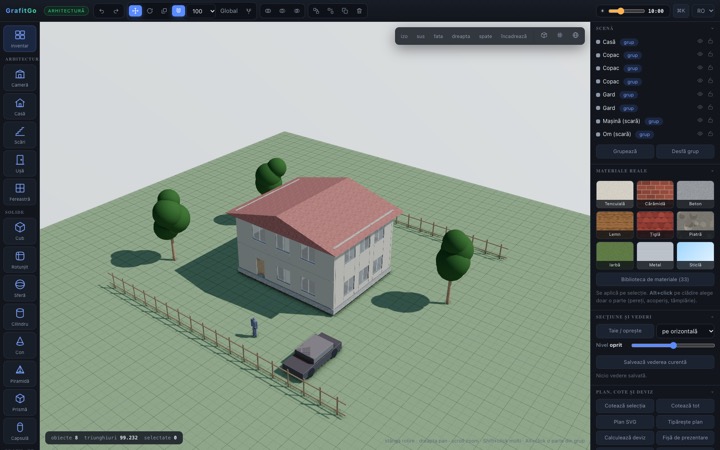Undo the last action
Image resolution: width=720 pixels, height=450 pixels.
101,11
